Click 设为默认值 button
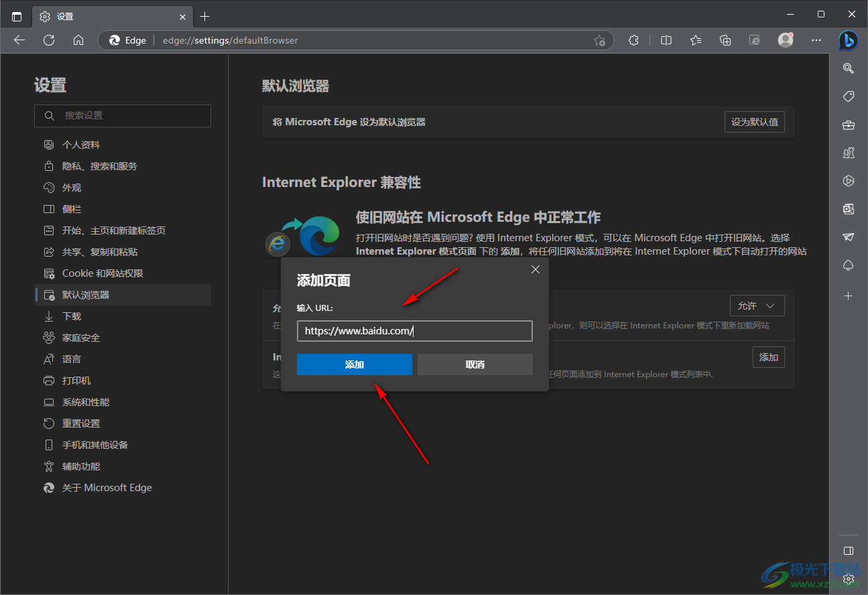Image resolution: width=868 pixels, height=595 pixels. click(x=755, y=122)
